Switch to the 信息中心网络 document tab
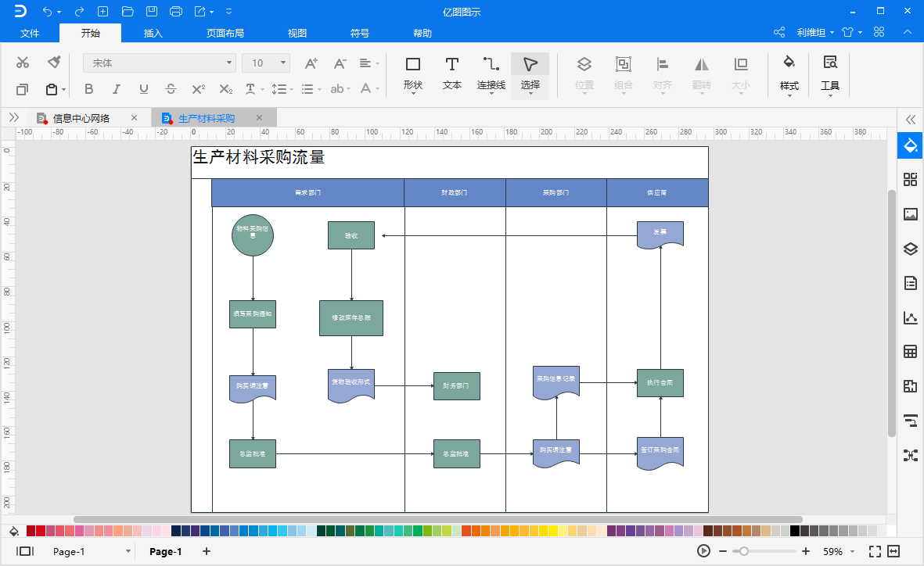Screen dimensions: 924x566 pyautogui.click(x=81, y=118)
